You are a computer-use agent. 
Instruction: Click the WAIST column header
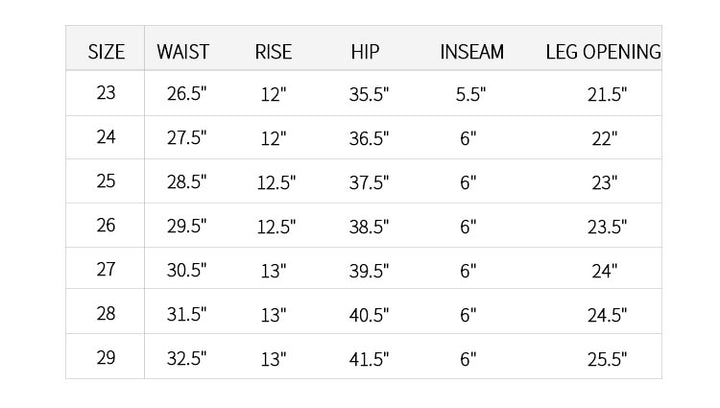click(x=183, y=51)
